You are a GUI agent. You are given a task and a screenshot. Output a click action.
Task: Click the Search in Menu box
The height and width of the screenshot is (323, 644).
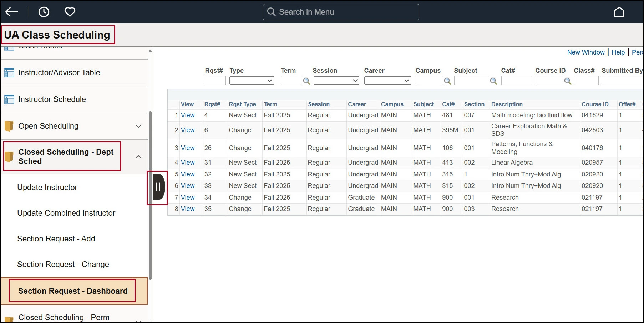tap(341, 12)
